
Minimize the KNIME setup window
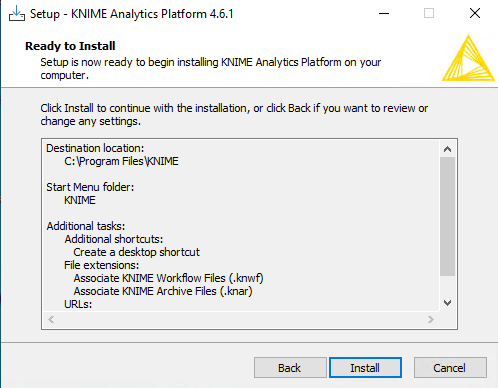point(384,14)
